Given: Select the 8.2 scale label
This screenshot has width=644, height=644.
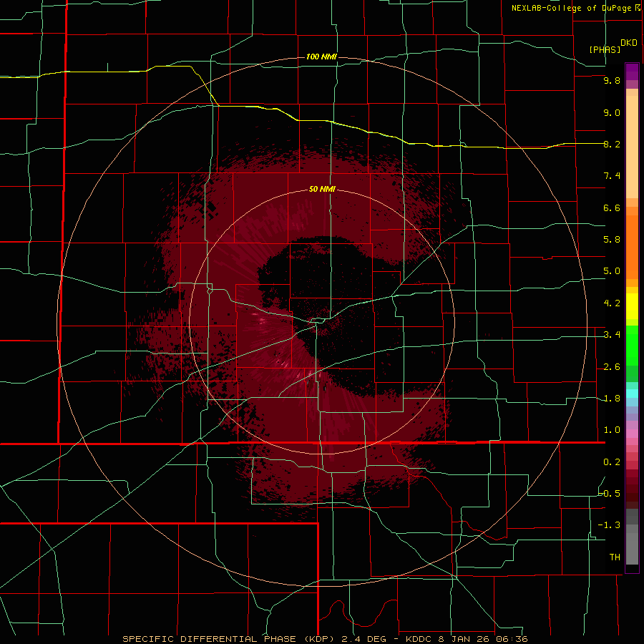Looking at the screenshot, I should (x=612, y=144).
